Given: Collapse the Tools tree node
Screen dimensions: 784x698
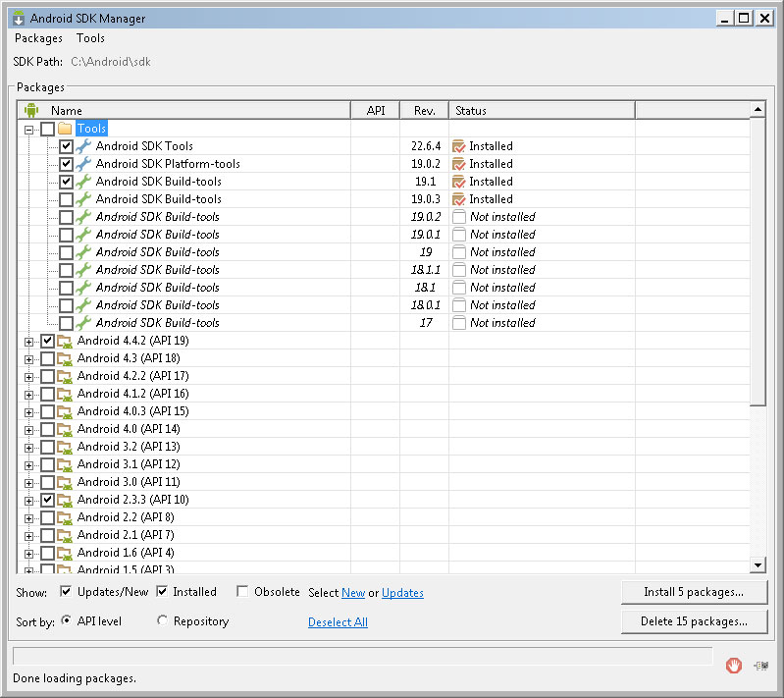Looking at the screenshot, I should coord(29,129).
